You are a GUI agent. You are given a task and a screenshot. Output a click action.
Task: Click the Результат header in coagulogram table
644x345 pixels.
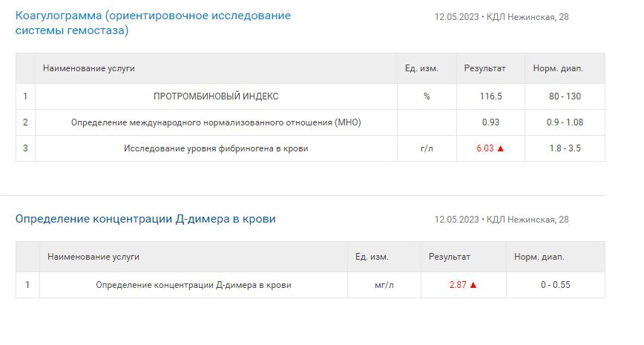(x=484, y=68)
